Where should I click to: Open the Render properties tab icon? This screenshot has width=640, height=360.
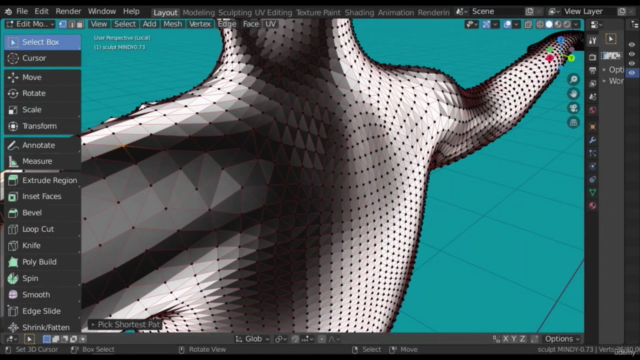tap(593, 58)
